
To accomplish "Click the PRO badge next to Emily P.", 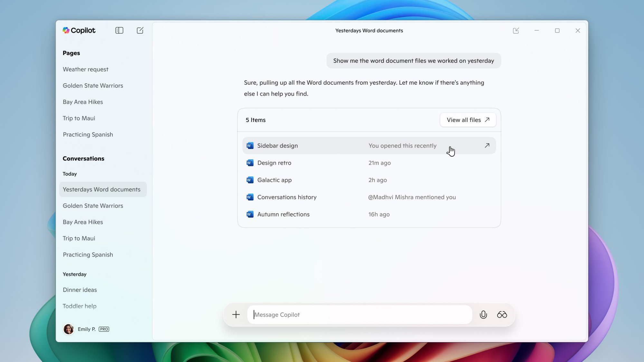I will pyautogui.click(x=104, y=329).
